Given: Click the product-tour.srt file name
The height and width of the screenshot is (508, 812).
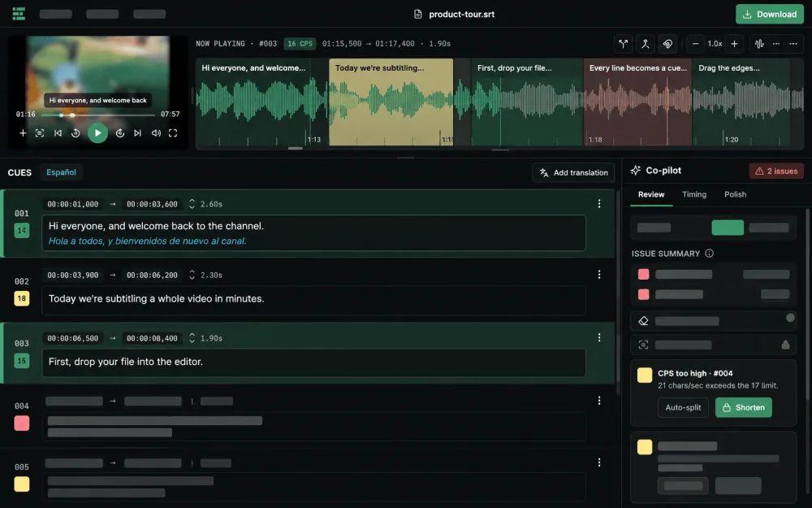Looking at the screenshot, I should pyautogui.click(x=461, y=15).
